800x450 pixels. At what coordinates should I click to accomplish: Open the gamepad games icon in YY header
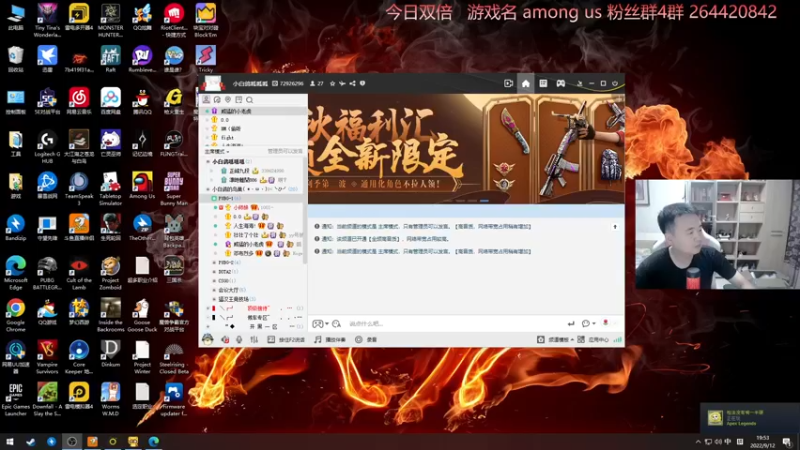coord(560,83)
